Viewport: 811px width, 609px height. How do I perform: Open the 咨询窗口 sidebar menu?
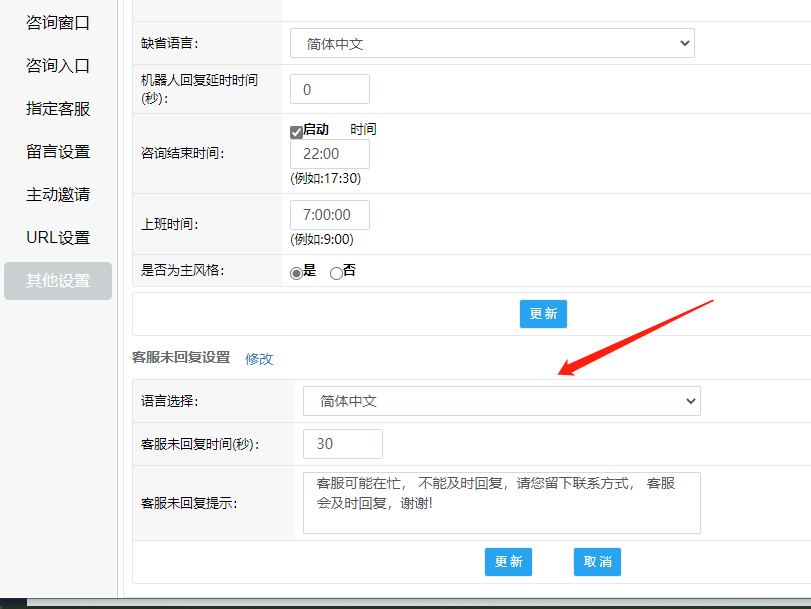[58, 23]
